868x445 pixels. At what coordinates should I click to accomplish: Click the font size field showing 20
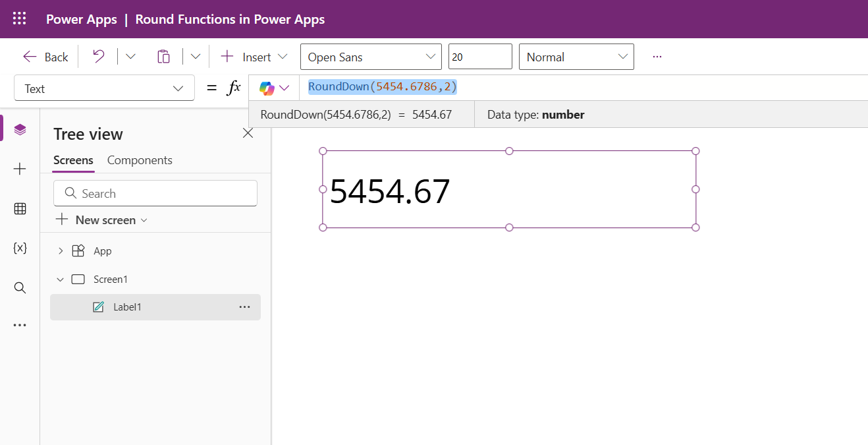479,57
